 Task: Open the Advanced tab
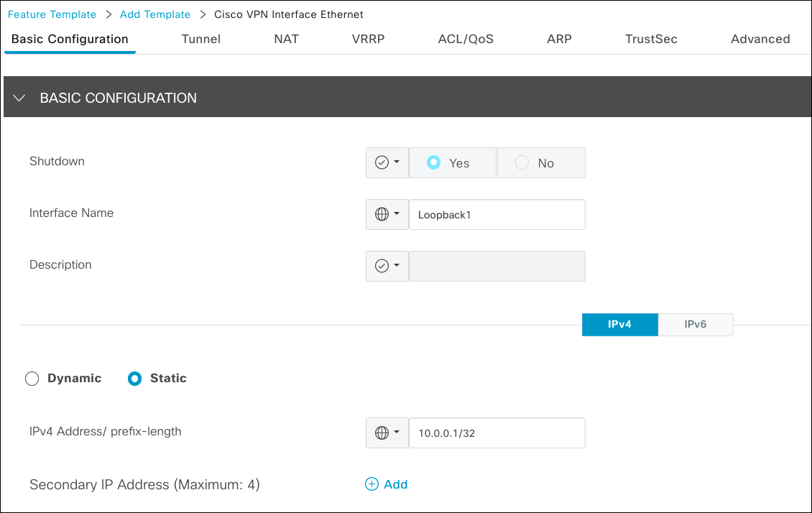[760, 39]
